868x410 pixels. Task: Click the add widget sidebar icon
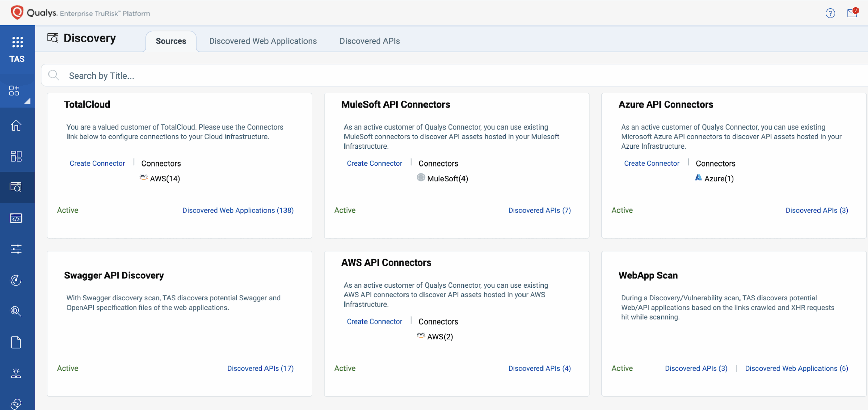pos(14,91)
